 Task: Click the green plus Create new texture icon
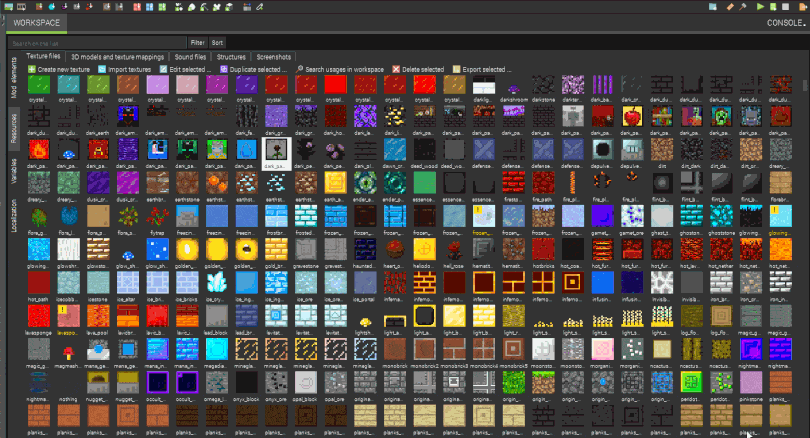click(x=32, y=69)
